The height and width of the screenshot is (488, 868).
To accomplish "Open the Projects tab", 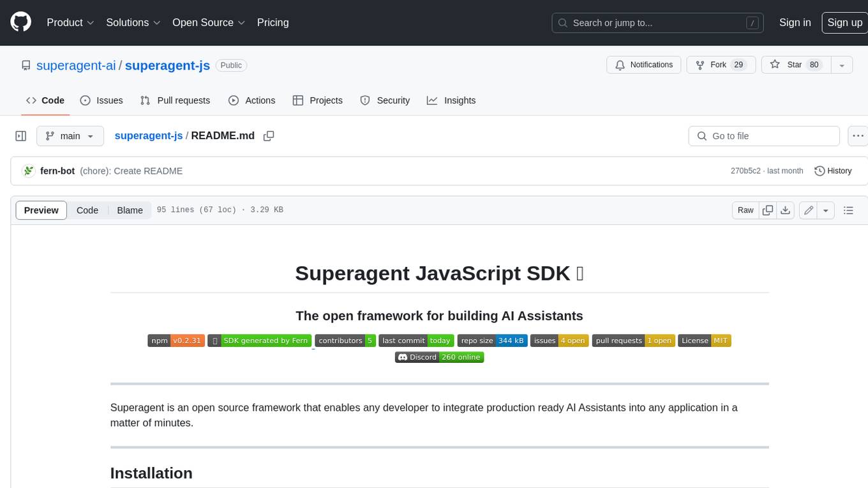I will point(318,100).
